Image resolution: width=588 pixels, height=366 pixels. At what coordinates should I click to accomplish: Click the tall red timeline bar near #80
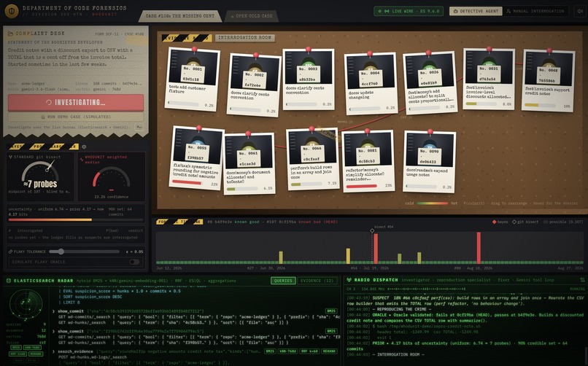coord(479,248)
